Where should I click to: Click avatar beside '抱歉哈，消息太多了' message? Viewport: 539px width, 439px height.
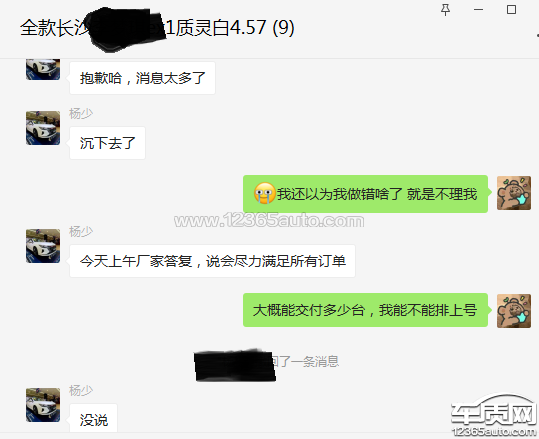[x=43, y=70]
